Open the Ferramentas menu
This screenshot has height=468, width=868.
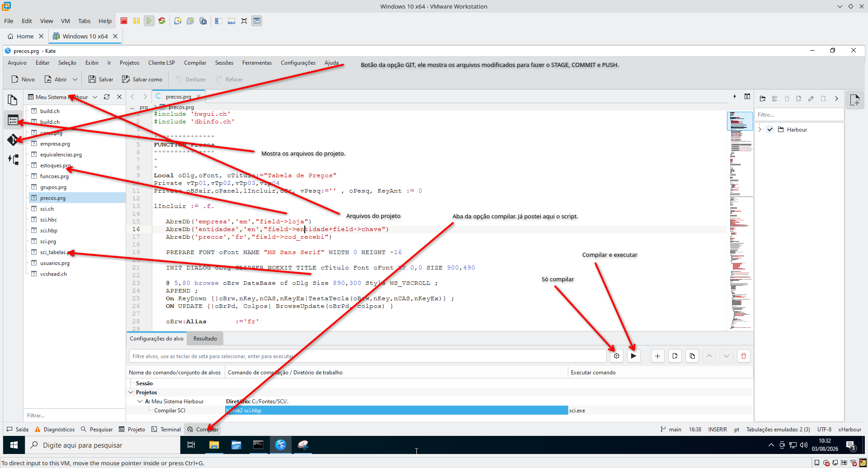pyautogui.click(x=257, y=63)
